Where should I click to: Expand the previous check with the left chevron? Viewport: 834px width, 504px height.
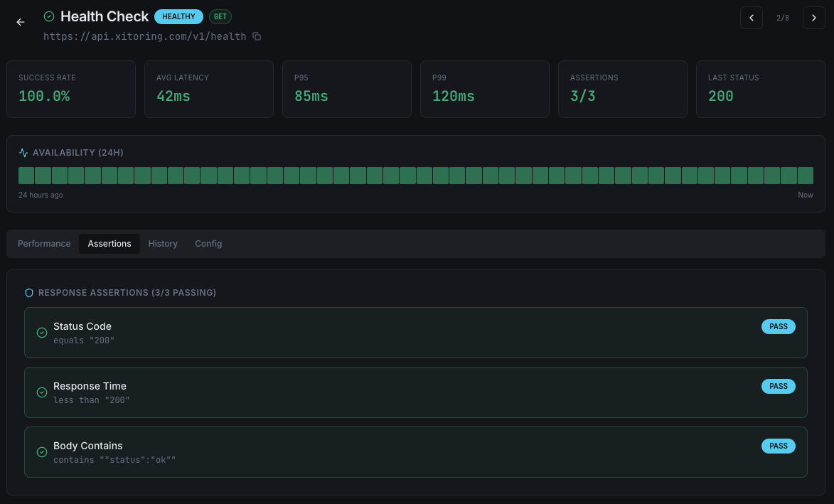(752, 18)
